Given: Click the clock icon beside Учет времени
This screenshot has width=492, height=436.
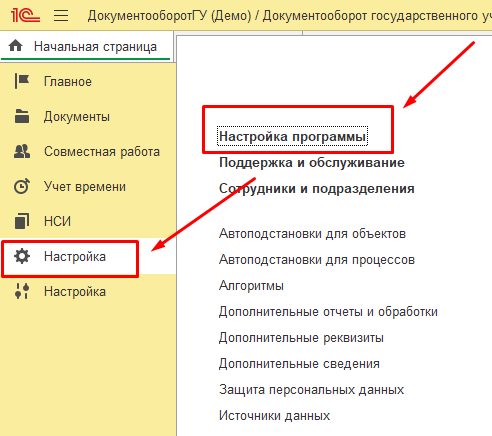Looking at the screenshot, I should point(22,186).
